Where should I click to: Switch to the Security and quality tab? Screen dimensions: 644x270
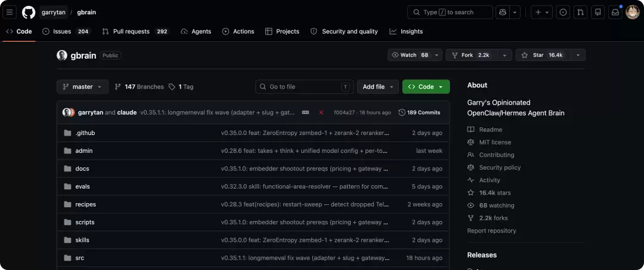pyautogui.click(x=344, y=31)
